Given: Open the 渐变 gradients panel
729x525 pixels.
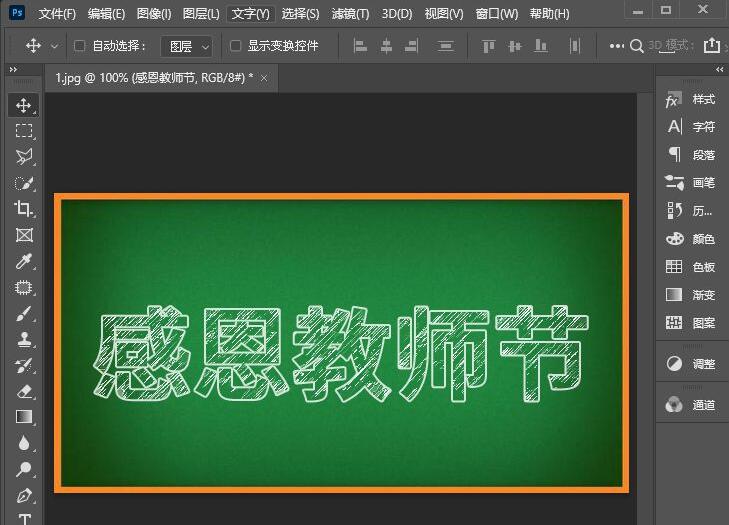Looking at the screenshot, I should pos(690,295).
